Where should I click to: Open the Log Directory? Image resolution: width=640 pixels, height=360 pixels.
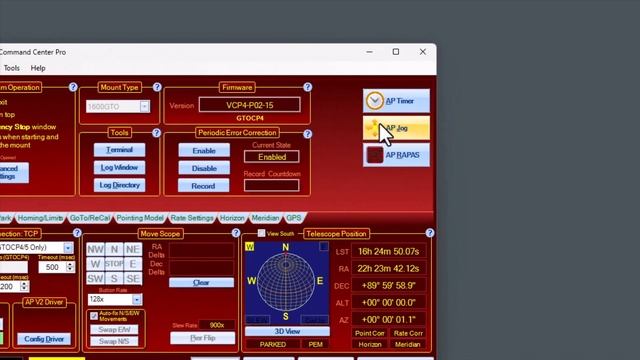point(119,185)
